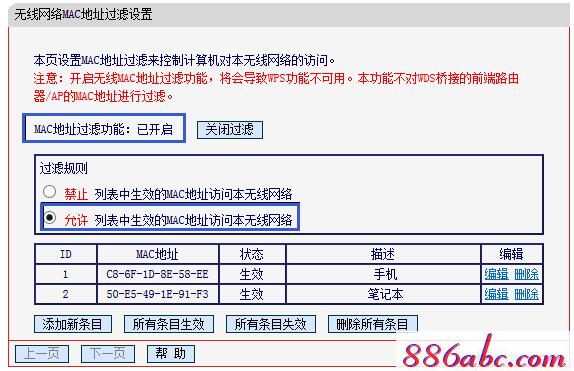The width and height of the screenshot is (574, 371).
Task: Open the 帮助 help button
Action: 171,354
